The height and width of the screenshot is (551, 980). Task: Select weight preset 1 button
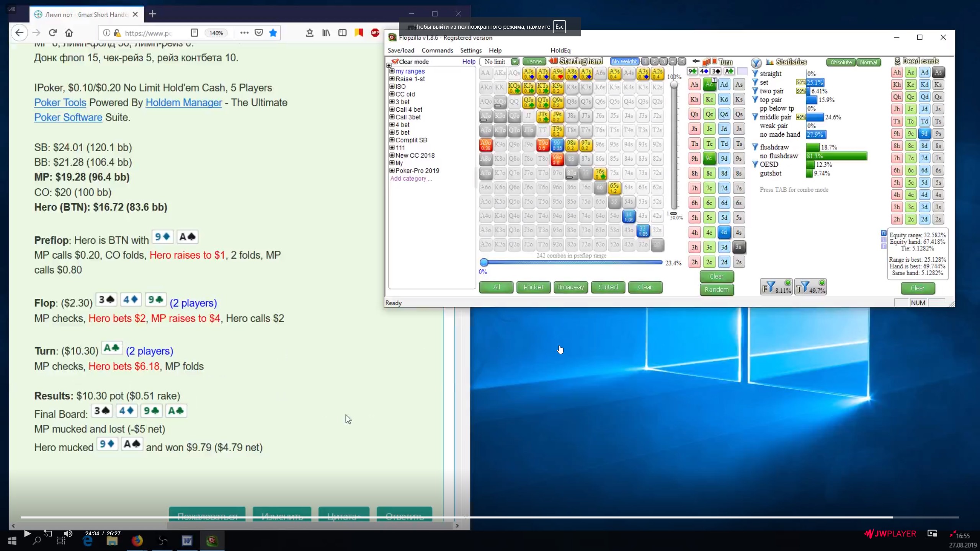click(x=645, y=61)
